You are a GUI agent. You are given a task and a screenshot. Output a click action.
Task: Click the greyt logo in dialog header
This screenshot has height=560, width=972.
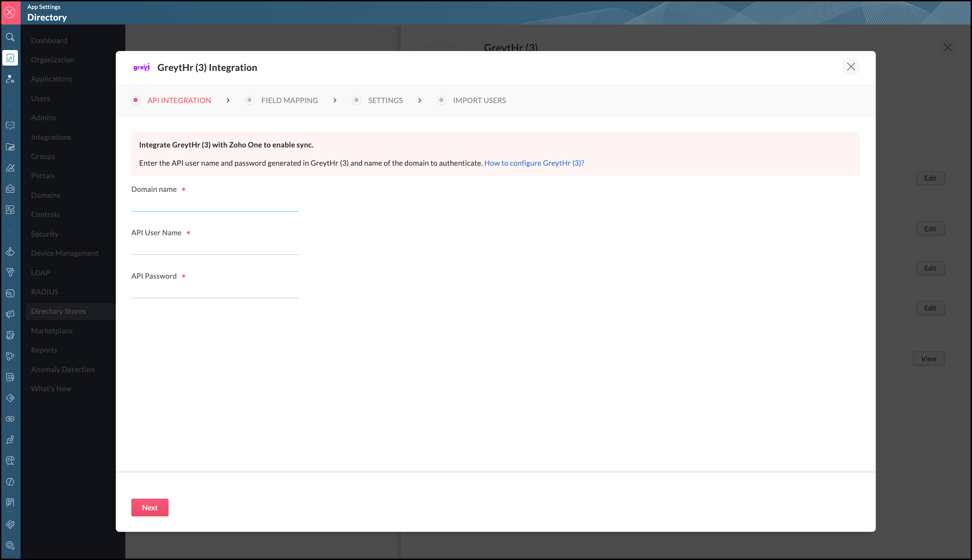click(x=141, y=67)
